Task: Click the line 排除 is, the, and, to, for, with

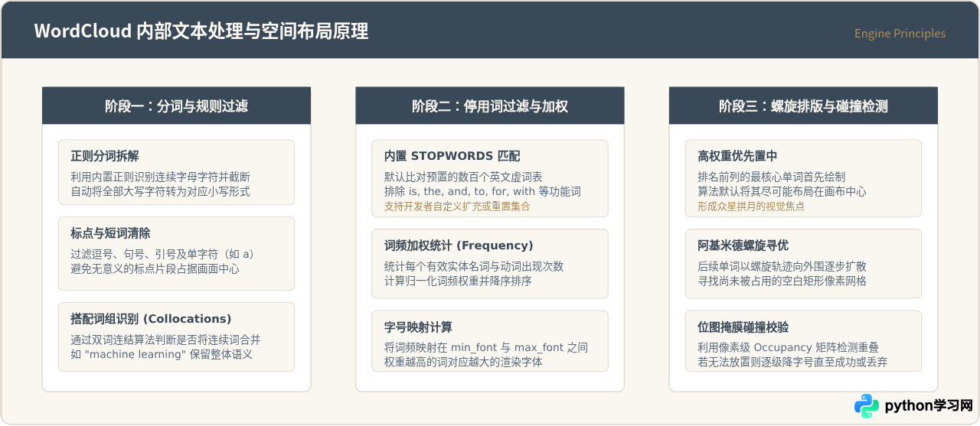Action: pyautogui.click(x=482, y=191)
